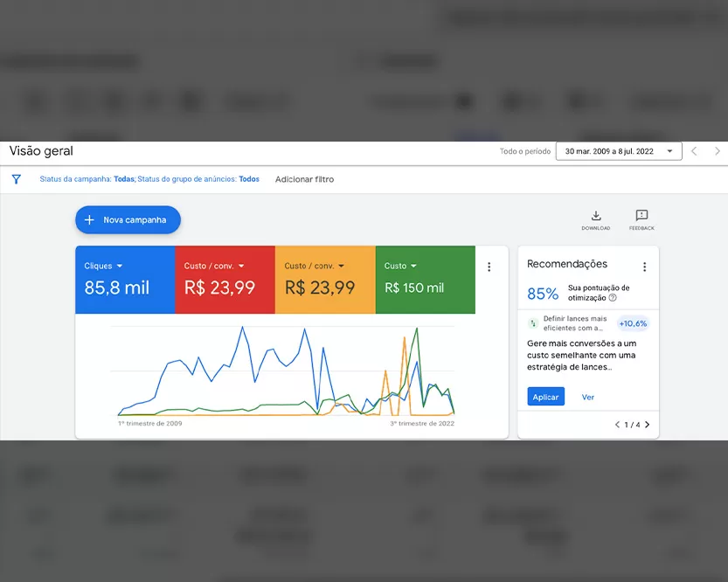The image size is (728, 582).
Task: Open the date range dropdown
Action: (619, 151)
